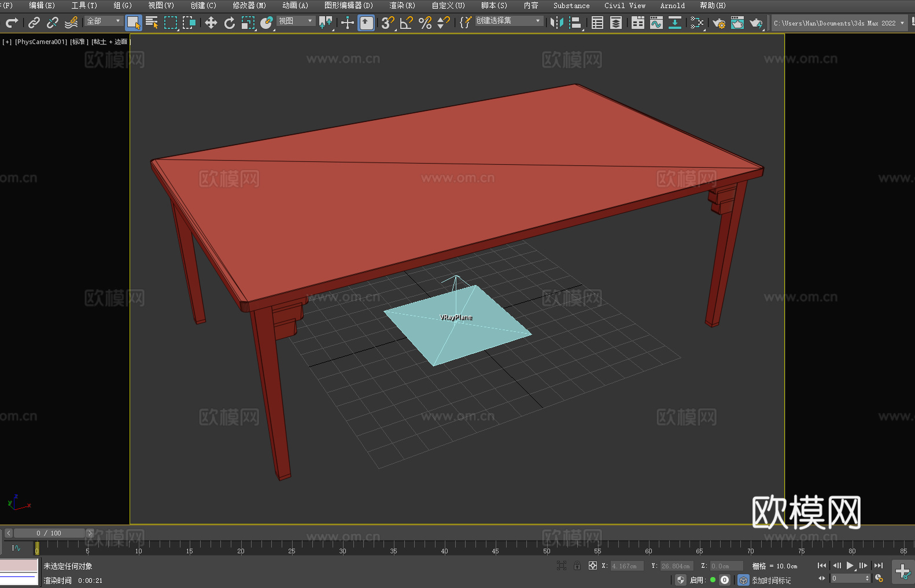Screen dimensions: 915x588
Task: Click the X coordinate field
Action: click(627, 566)
